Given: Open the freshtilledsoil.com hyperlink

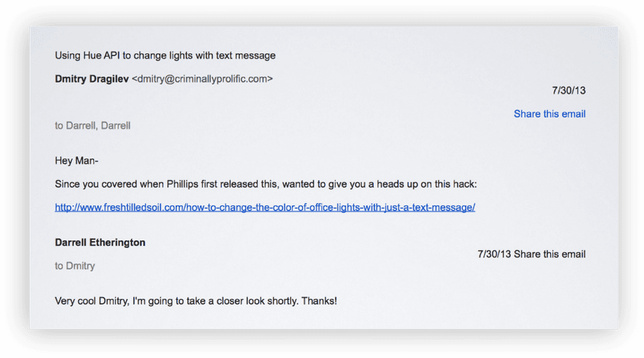Looking at the screenshot, I should [x=265, y=207].
